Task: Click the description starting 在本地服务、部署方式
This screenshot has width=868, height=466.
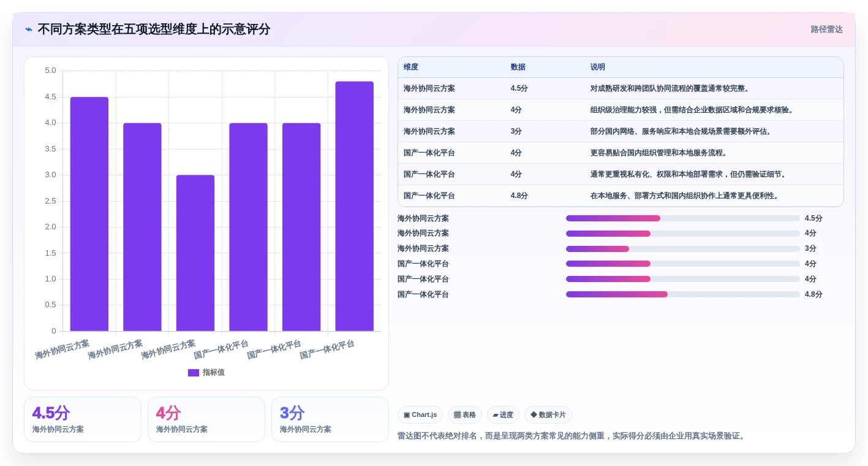Action: tap(685, 196)
